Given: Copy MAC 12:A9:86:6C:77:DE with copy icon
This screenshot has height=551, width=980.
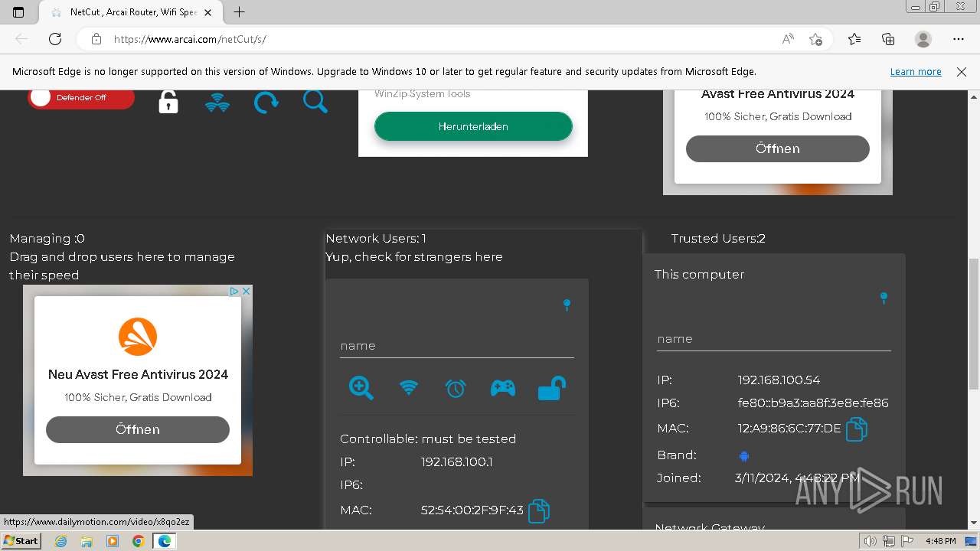Looking at the screenshot, I should (x=856, y=429).
